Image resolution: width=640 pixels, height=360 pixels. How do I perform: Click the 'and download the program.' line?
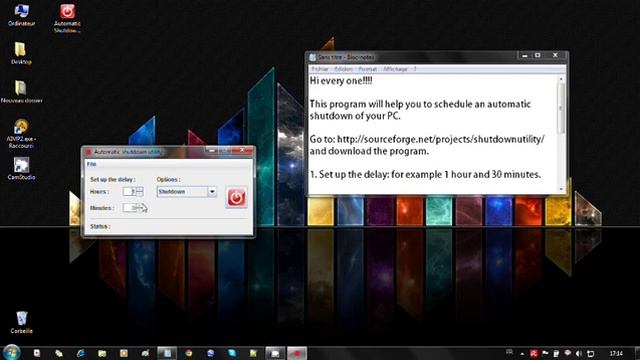point(369,151)
